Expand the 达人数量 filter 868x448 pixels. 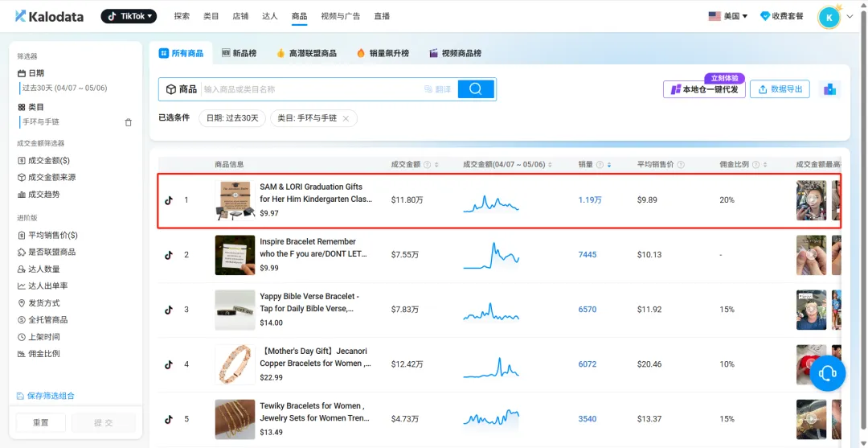point(39,269)
